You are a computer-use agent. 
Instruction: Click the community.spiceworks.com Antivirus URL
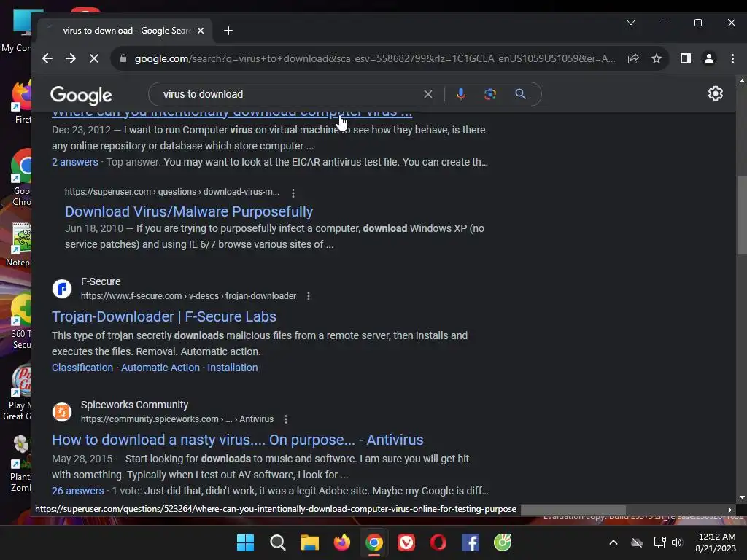pyautogui.click(x=177, y=419)
